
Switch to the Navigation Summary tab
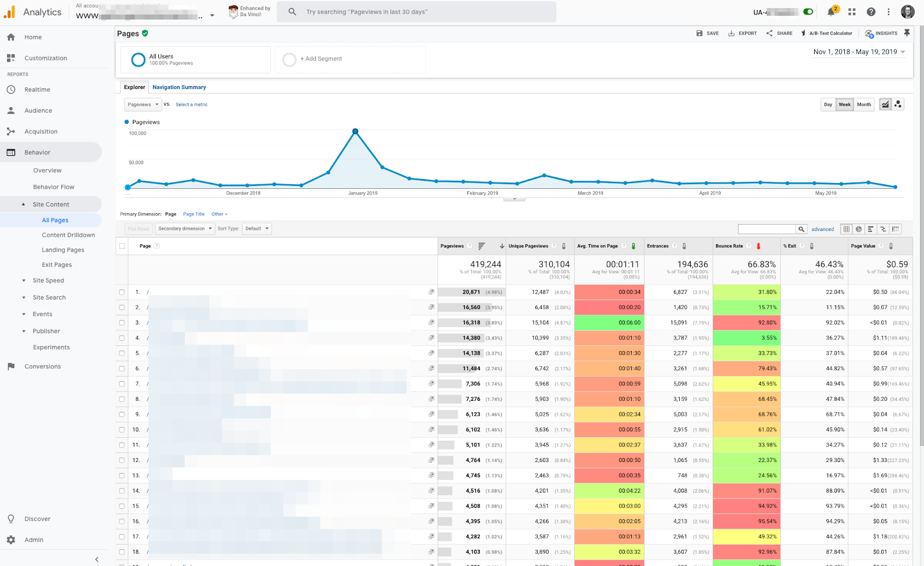pyautogui.click(x=179, y=87)
